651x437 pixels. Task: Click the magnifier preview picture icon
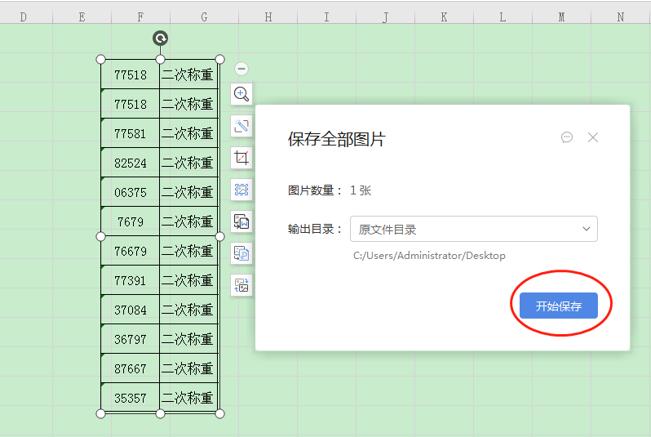pyautogui.click(x=241, y=94)
